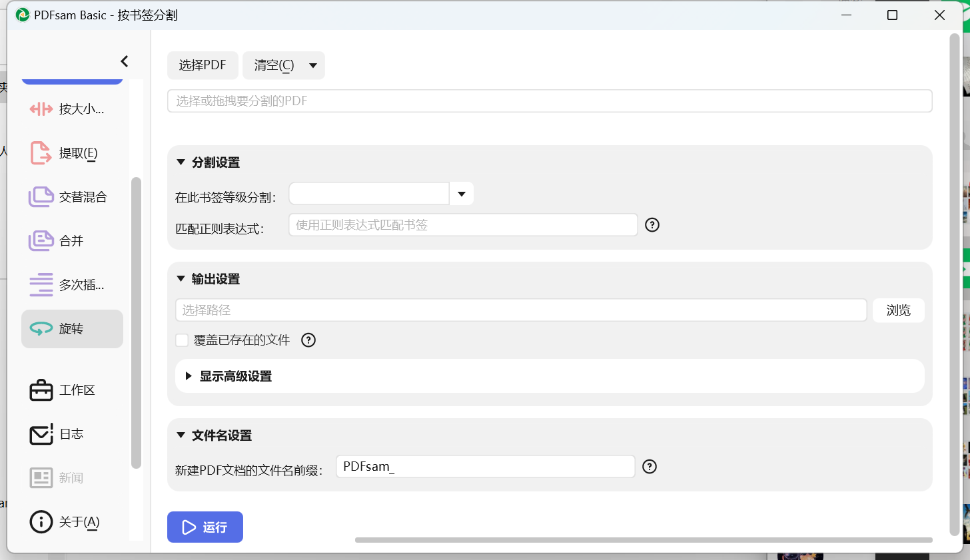The height and width of the screenshot is (560, 970).
Task: Click the regex matching input field
Action: click(x=463, y=225)
